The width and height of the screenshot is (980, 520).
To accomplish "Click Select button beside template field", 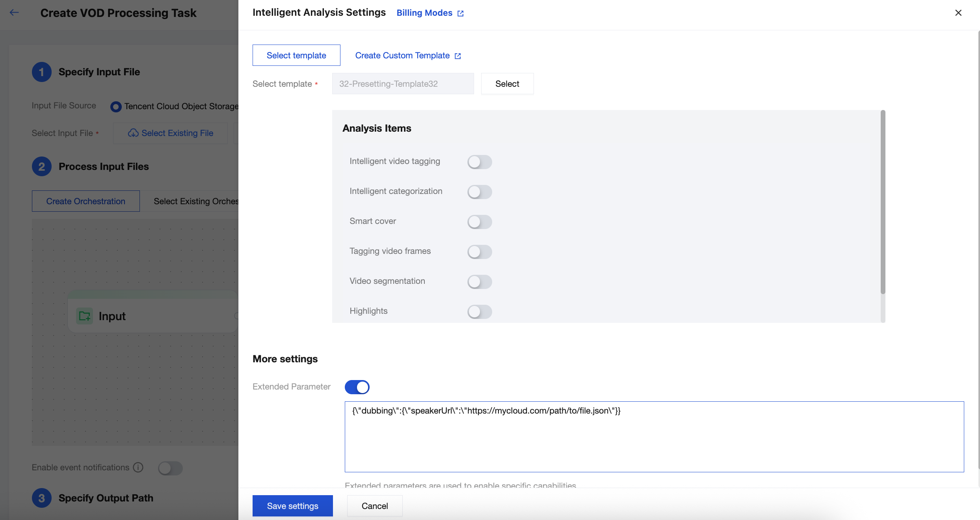I will 507,84.
